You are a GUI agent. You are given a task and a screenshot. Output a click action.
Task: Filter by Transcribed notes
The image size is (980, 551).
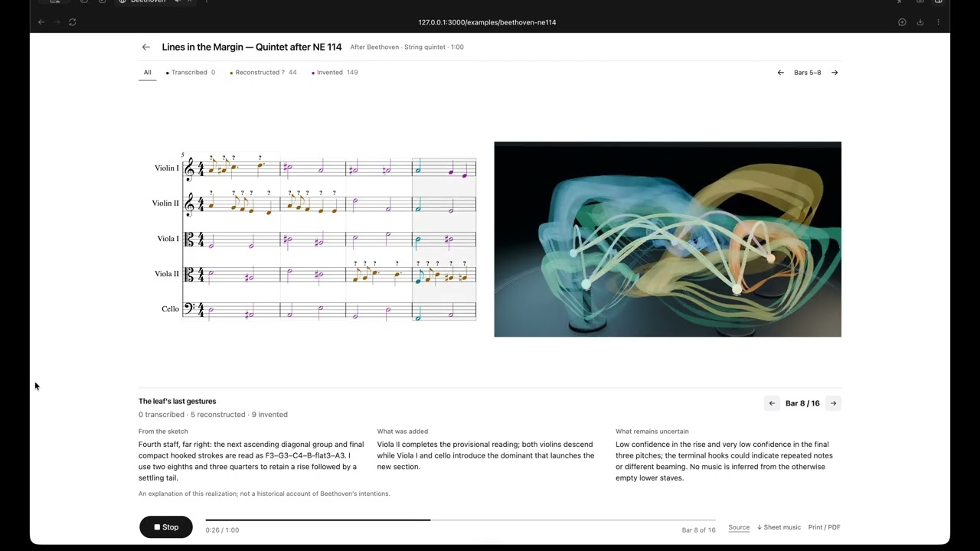tap(191, 73)
